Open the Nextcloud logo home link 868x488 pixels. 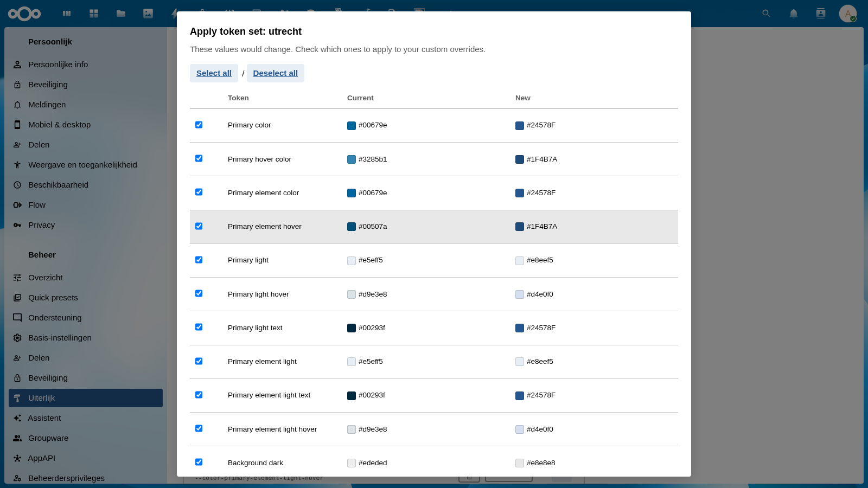pos(24,14)
